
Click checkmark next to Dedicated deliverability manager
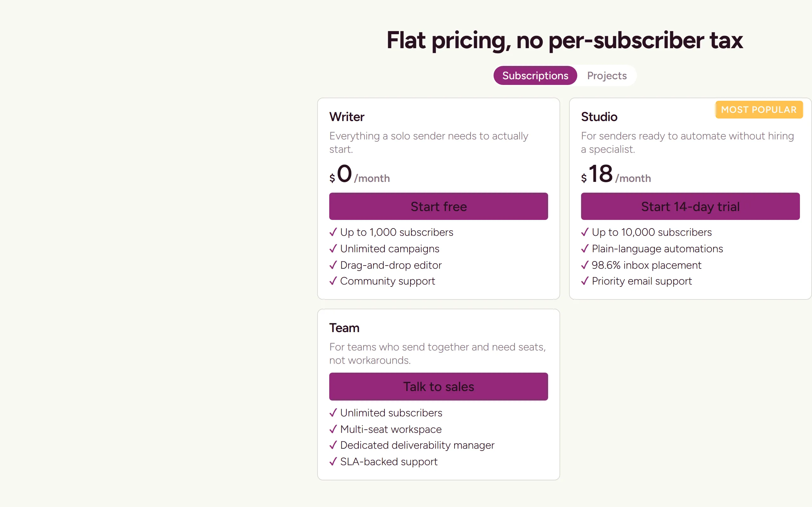pyautogui.click(x=333, y=445)
